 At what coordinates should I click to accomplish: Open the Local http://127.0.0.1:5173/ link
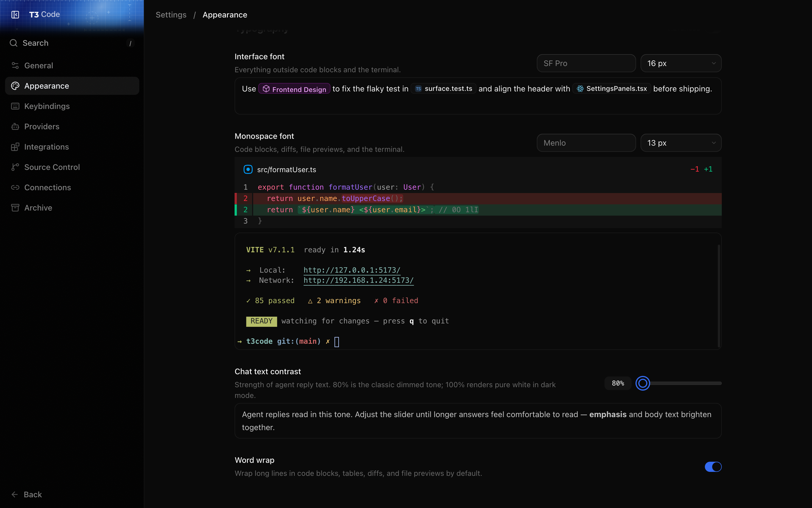tap(352, 270)
